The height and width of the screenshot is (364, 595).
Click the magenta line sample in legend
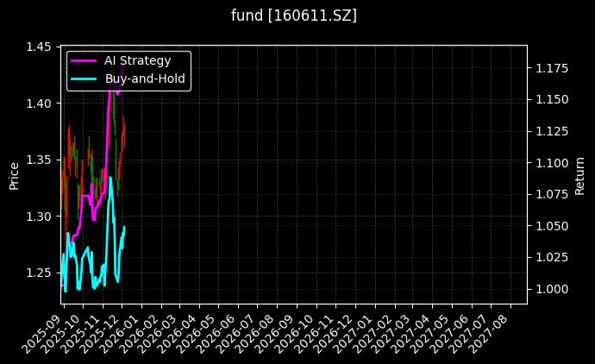click(84, 60)
